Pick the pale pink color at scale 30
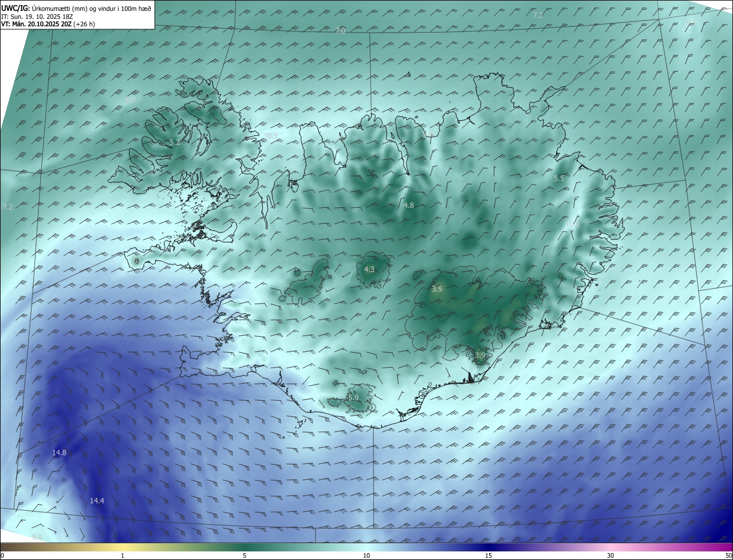The height and width of the screenshot is (560, 733). click(x=610, y=547)
